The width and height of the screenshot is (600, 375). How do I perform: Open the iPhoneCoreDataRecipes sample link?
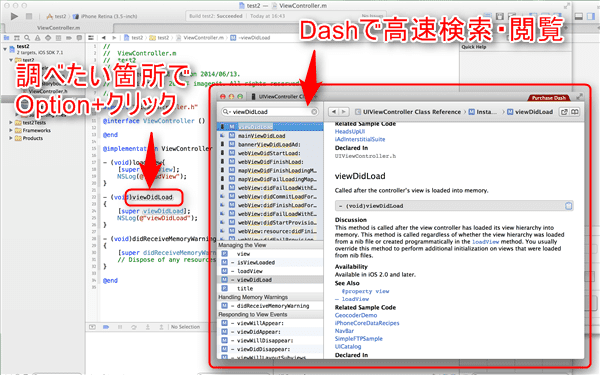[367, 323]
